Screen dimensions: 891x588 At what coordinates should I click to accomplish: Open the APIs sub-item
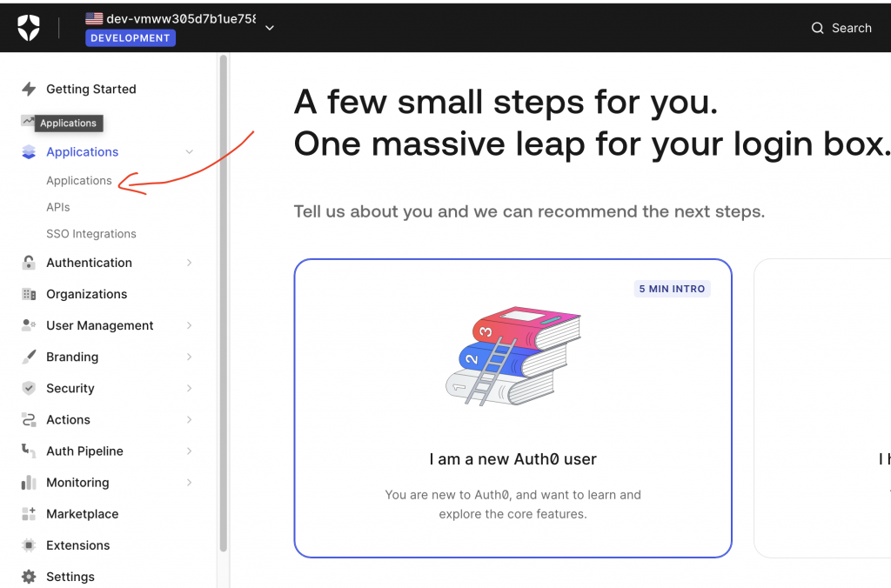click(x=58, y=207)
